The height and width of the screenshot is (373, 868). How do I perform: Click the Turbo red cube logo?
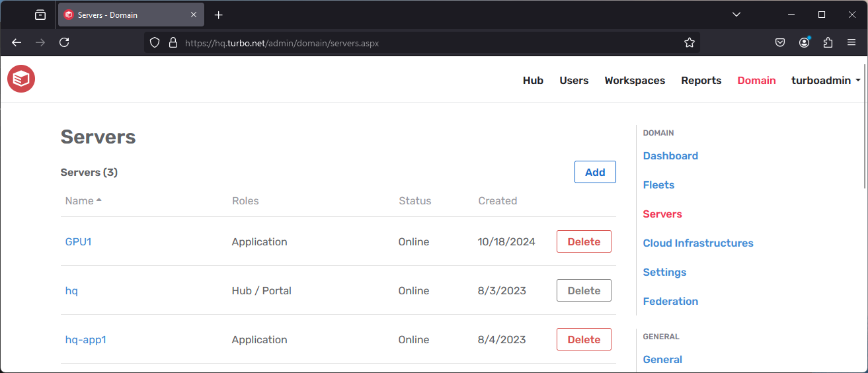[x=21, y=79]
